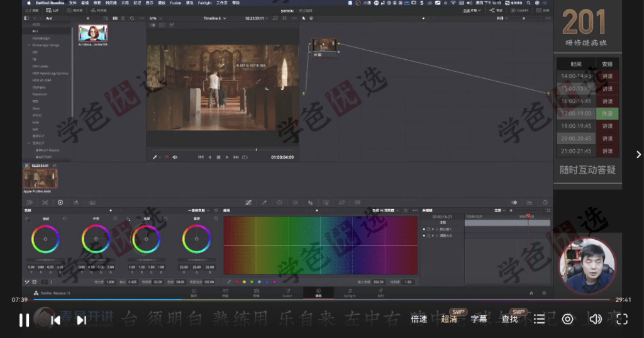
Task: Click the LUT browser search icon
Action: point(132,18)
